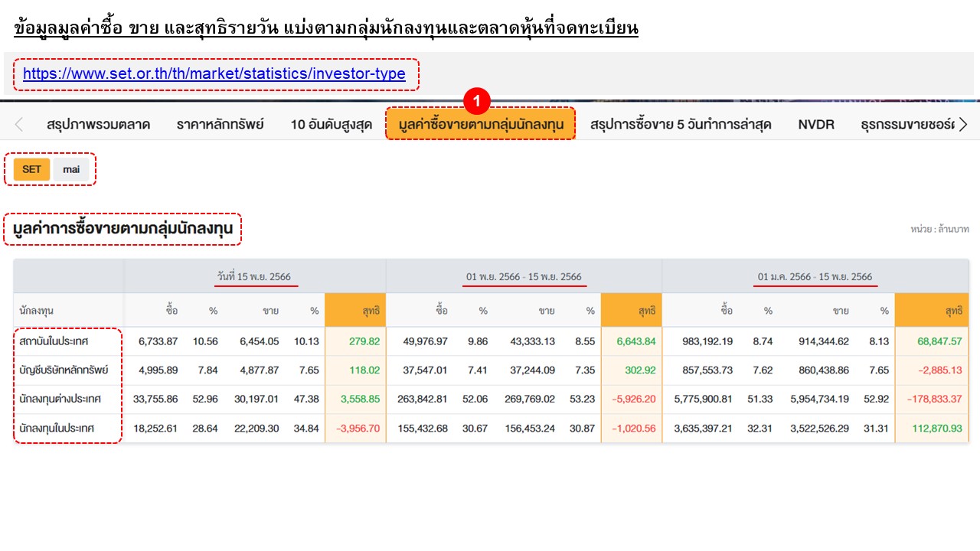The image size is (980, 551).
Task: Select the SET market toggle button
Action: [31, 169]
